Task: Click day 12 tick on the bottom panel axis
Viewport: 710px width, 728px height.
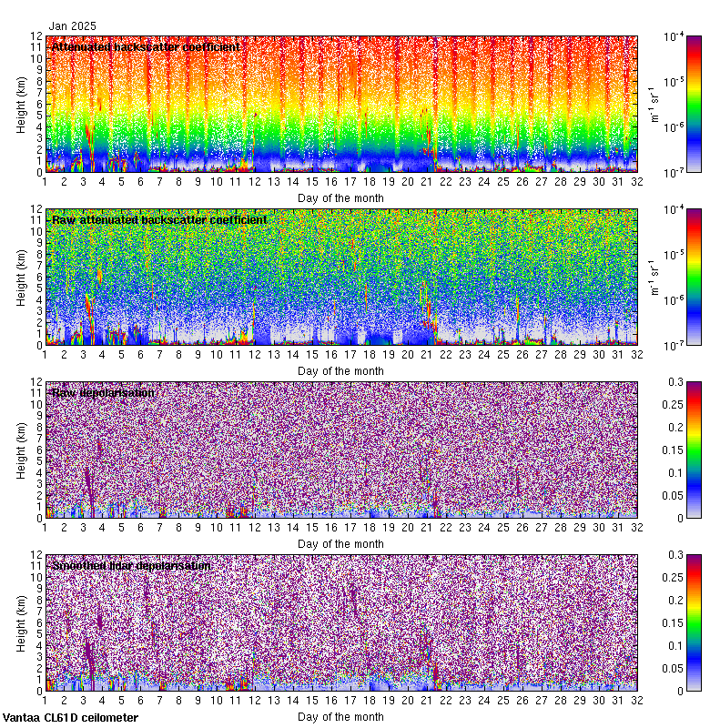Action: (255, 701)
